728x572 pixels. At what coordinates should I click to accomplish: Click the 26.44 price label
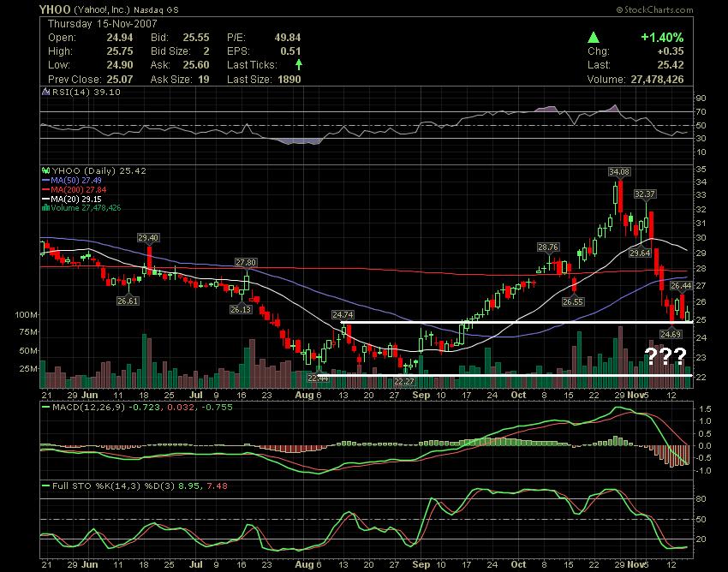click(x=681, y=286)
